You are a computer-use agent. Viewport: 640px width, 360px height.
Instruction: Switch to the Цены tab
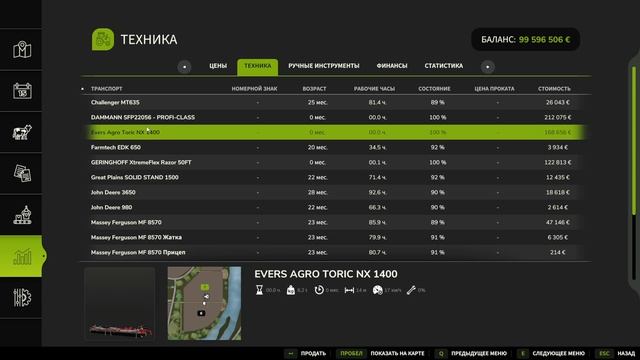(x=218, y=66)
